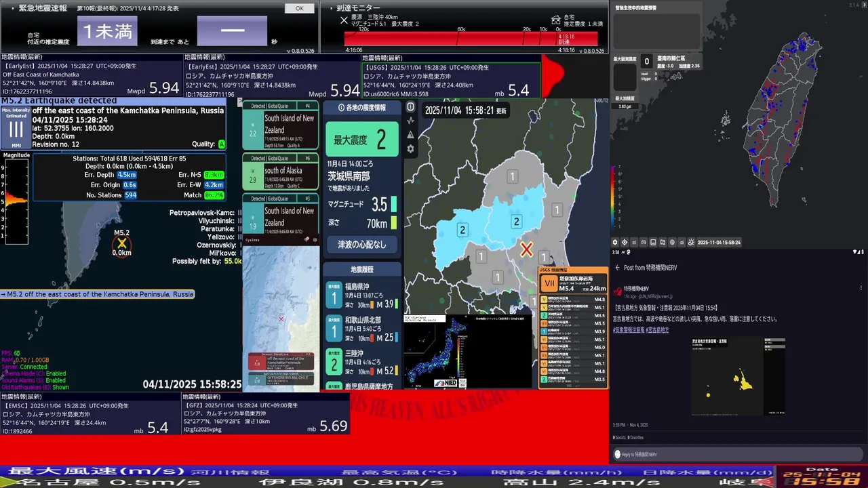The width and height of the screenshot is (868, 488).
Task: Click the Err. Depth 4.5km value
Action: click(x=126, y=175)
